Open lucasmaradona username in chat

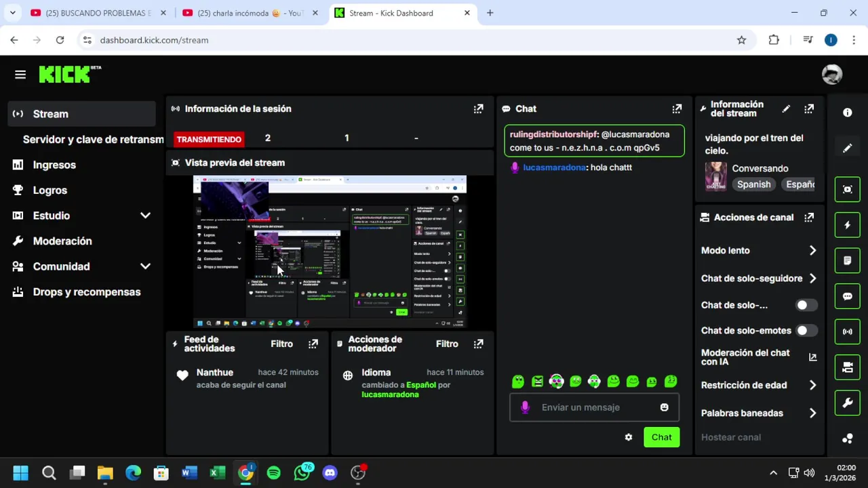click(x=554, y=167)
